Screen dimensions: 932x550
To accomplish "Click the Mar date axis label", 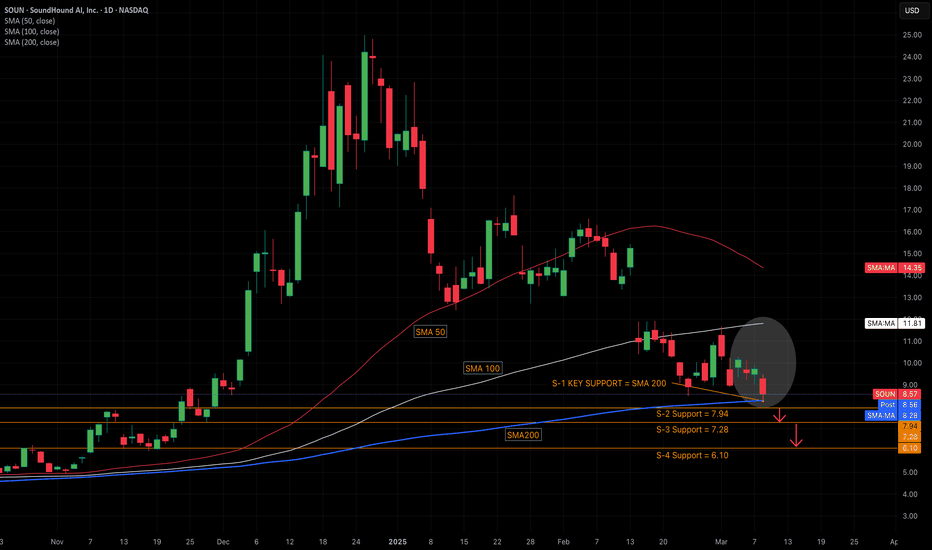I will coord(721,542).
